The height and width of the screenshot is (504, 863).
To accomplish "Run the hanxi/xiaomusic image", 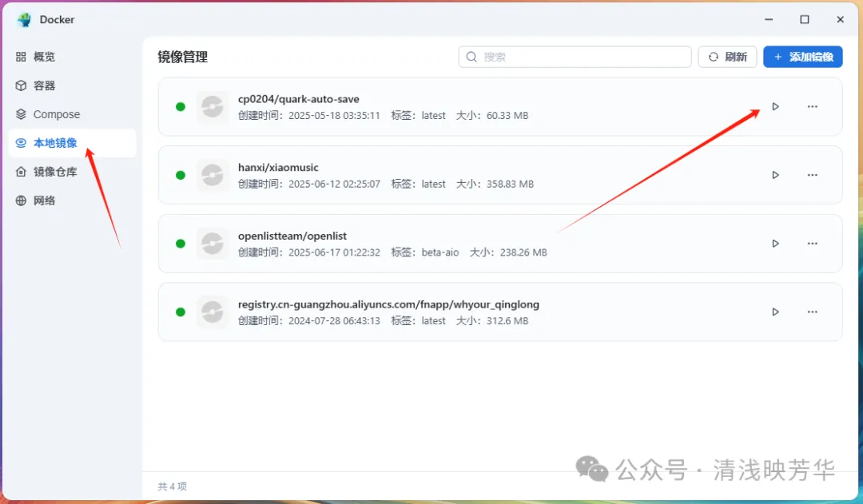I will (x=775, y=175).
